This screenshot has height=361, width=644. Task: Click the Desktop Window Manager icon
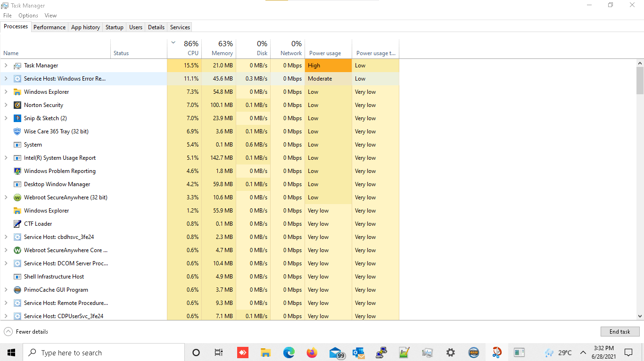[x=17, y=184]
